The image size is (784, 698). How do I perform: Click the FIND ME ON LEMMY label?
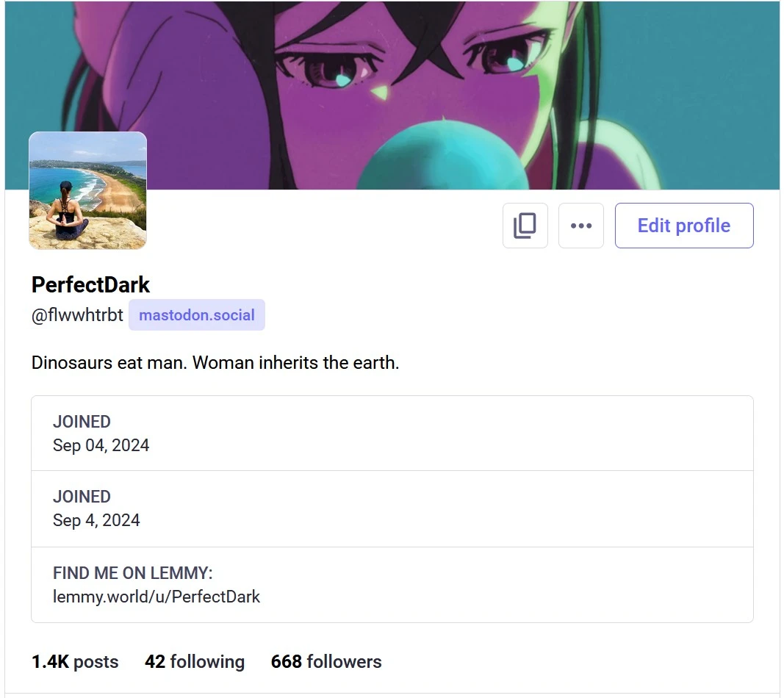tap(132, 573)
